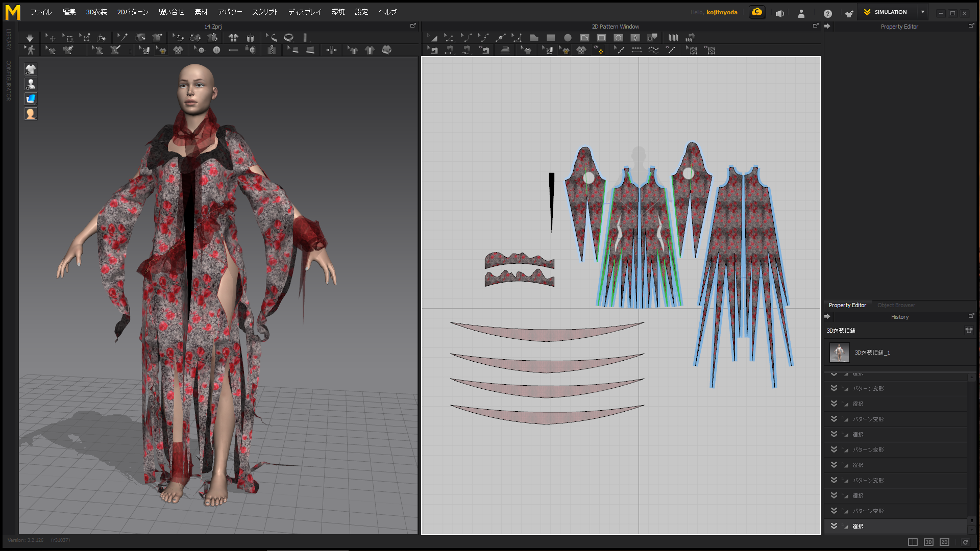The image size is (980, 551).
Task: Select the button tool icon in 3D toolbar
Action: pyautogui.click(x=216, y=50)
